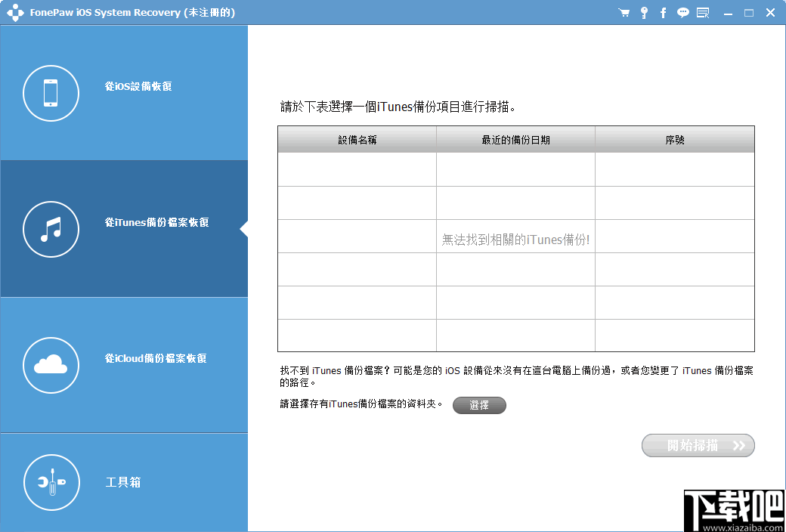Open the Facebook icon in the title bar
Screen dimensions: 786x532
[663, 12]
